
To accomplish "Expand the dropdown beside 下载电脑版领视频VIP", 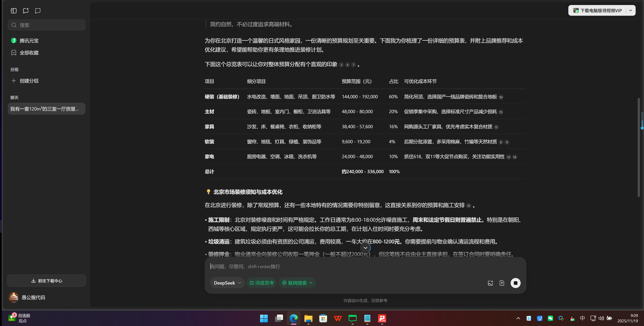I will click(x=631, y=10).
